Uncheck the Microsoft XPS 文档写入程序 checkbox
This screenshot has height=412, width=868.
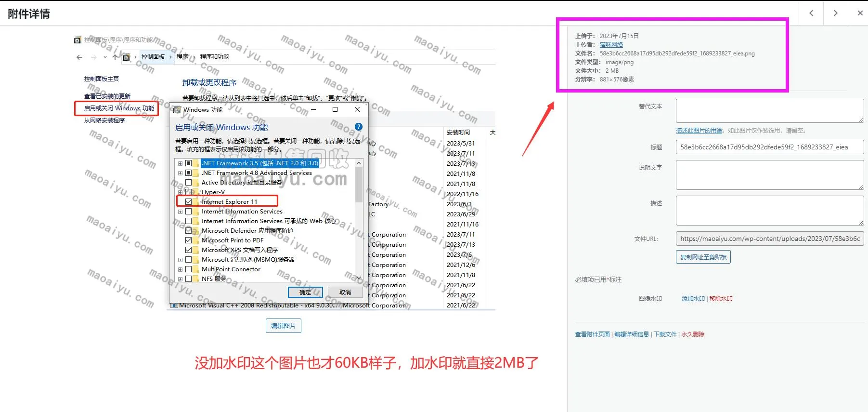[x=189, y=250]
